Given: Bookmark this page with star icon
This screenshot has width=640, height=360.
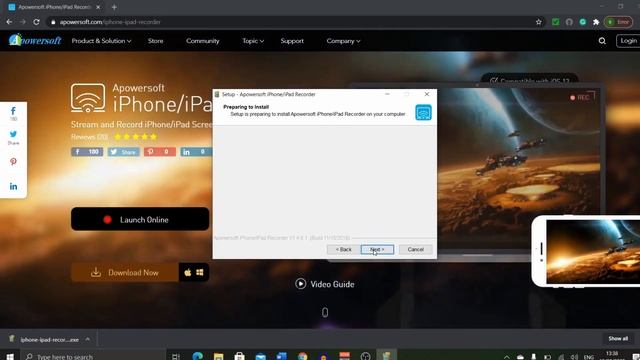Looking at the screenshot, I should pos(538,22).
